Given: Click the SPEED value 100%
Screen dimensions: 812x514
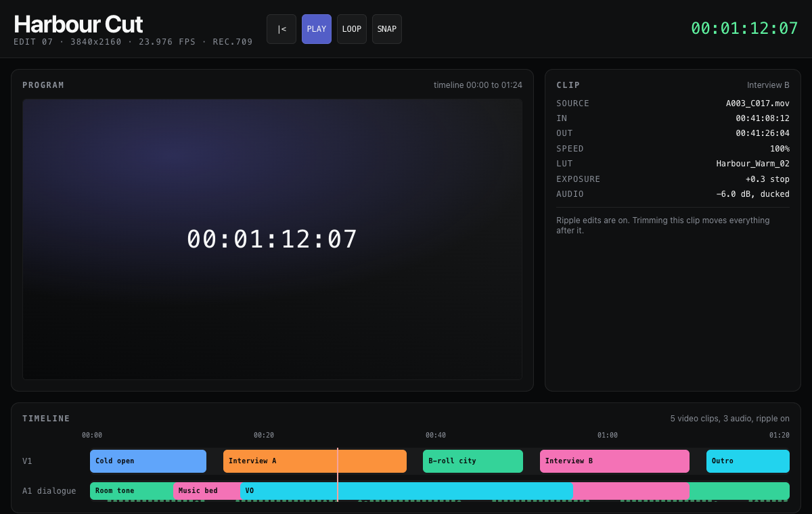Looking at the screenshot, I should pos(780,149).
